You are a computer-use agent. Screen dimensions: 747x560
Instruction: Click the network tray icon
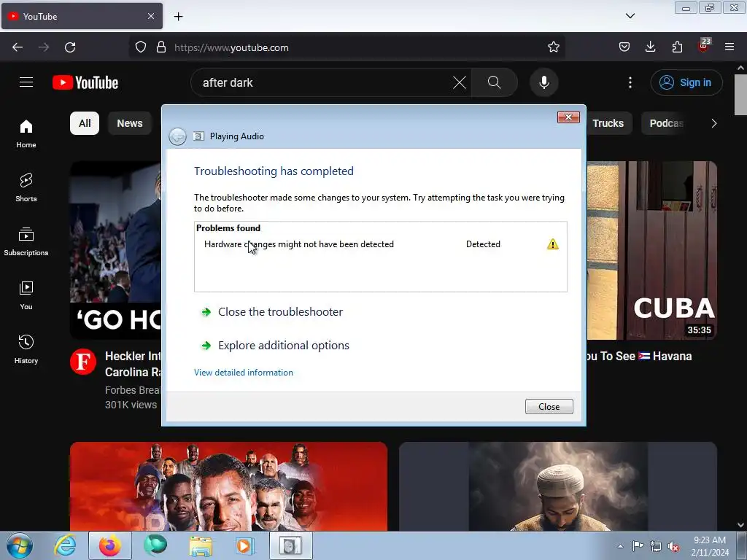click(656, 547)
